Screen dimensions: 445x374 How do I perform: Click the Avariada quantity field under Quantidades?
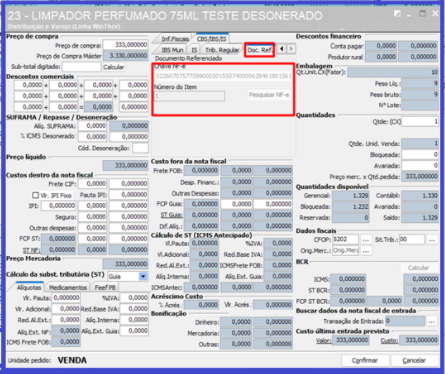pos(420,166)
